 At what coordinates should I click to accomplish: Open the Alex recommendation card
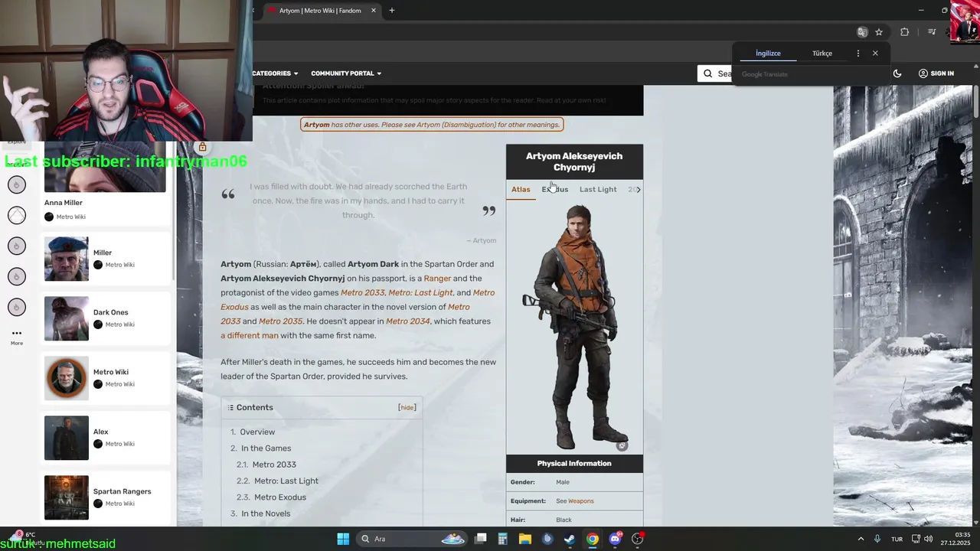106,438
